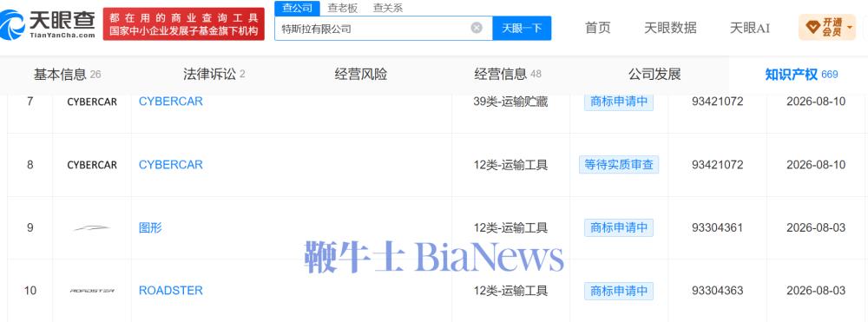Select date 2026-08-10 in row 7

point(816,102)
